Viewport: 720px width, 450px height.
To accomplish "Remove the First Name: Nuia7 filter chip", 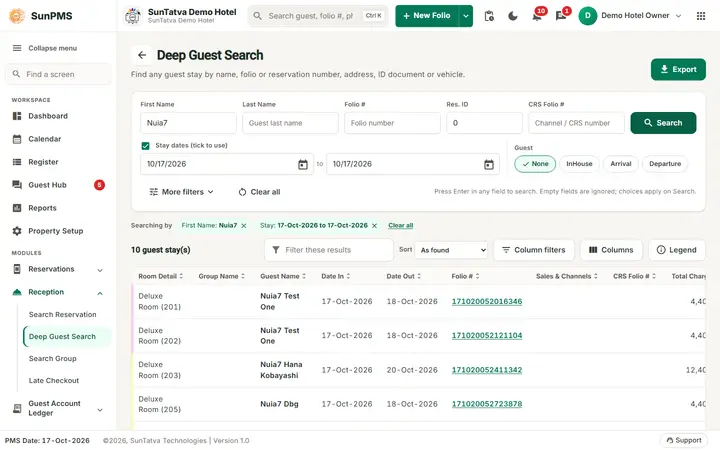I will (x=244, y=225).
